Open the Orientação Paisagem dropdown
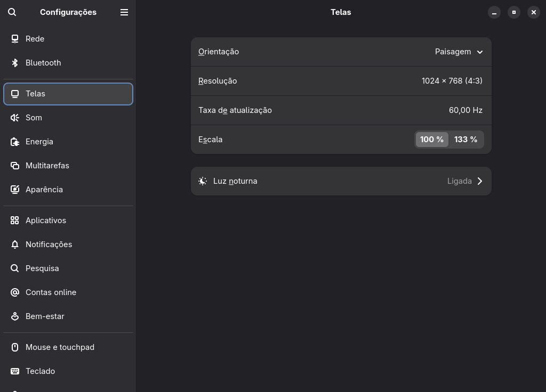This screenshot has width=546, height=392. [x=459, y=52]
